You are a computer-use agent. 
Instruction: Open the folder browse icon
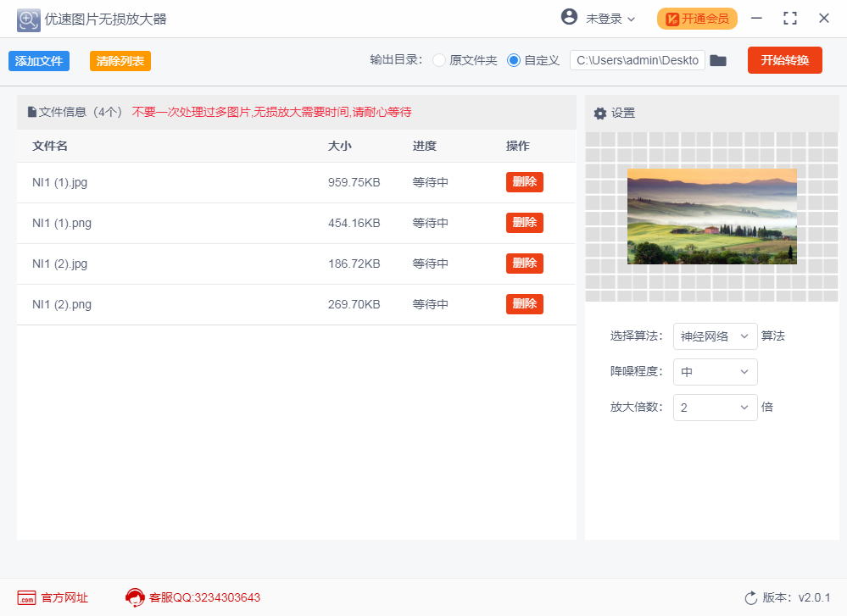pyautogui.click(x=718, y=60)
